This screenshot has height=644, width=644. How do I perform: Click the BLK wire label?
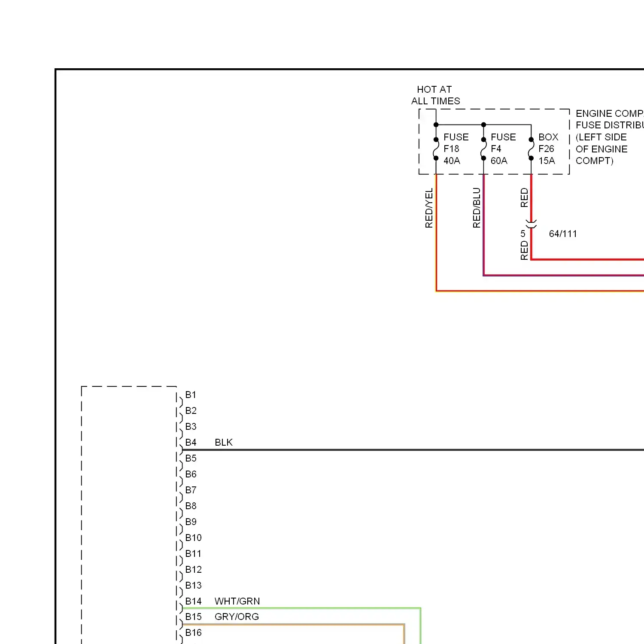[224, 442]
